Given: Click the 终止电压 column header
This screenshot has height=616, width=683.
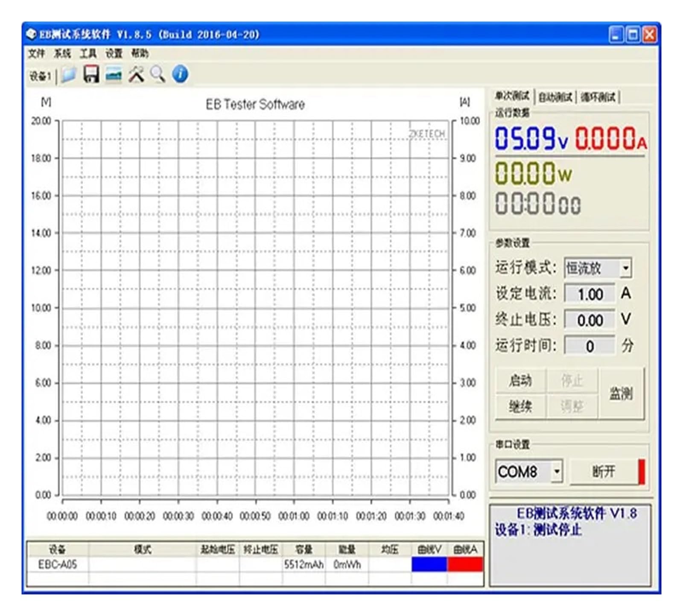Looking at the screenshot, I should (x=261, y=549).
